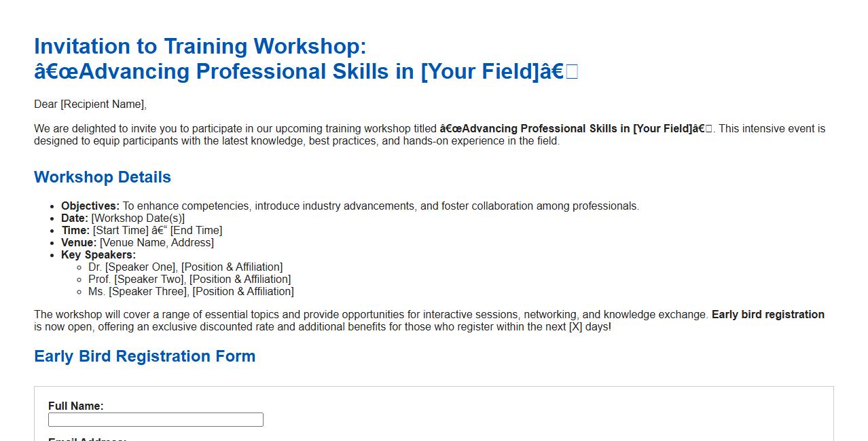Click the "[End Time]" placeholder text
This screenshot has height=441, width=868.
point(196,231)
